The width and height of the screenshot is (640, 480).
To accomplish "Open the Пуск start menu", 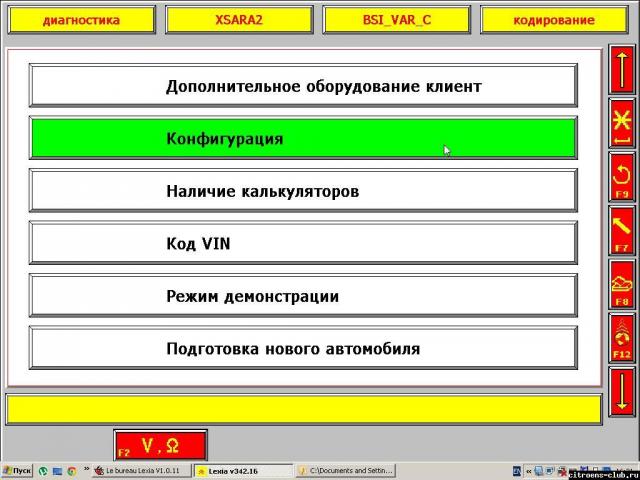I will pos(17,471).
